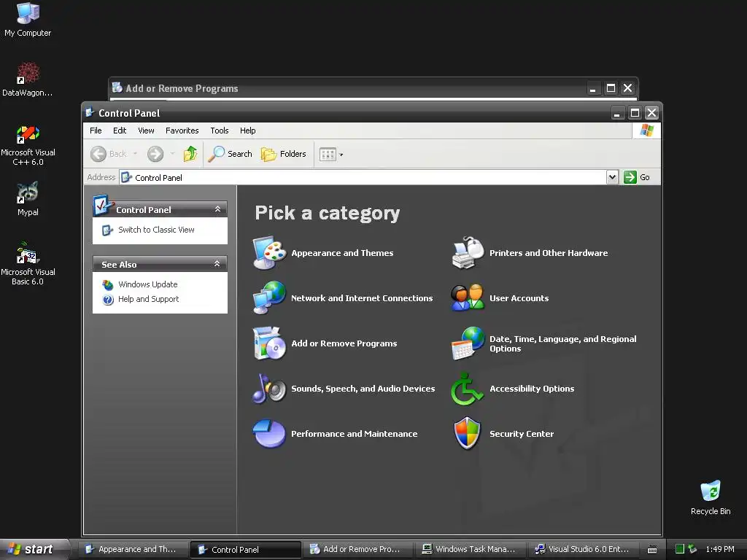Click the Windows flag logo in menu bar
This screenshot has height=560, width=747.
pos(646,130)
